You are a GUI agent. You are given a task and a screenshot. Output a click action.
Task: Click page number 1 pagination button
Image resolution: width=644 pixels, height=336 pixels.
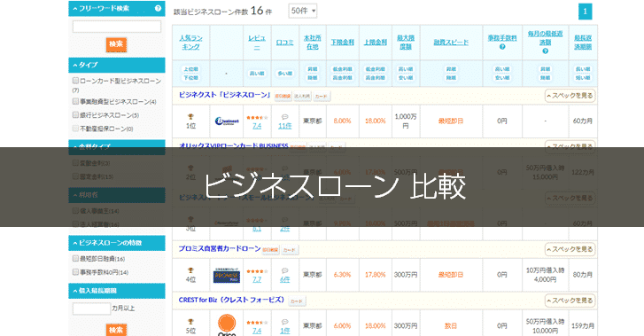[x=585, y=12]
